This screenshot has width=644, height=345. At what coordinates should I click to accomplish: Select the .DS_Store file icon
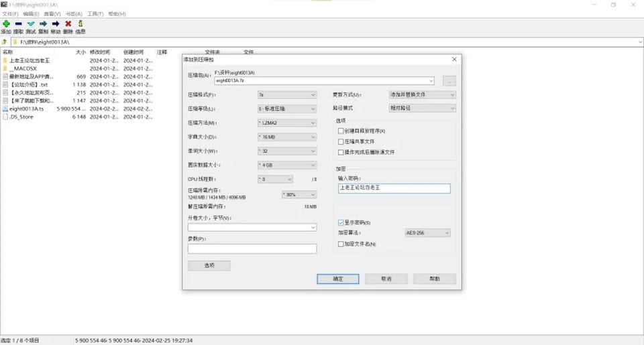pos(5,117)
